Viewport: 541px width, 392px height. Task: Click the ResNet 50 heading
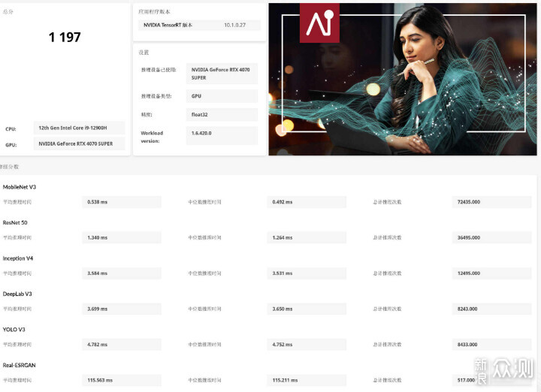pos(15,223)
